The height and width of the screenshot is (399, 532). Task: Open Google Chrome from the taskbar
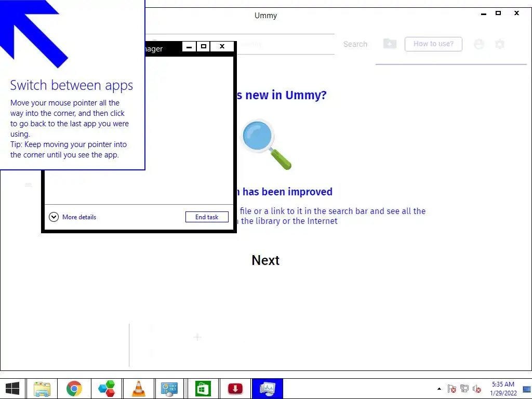74,389
